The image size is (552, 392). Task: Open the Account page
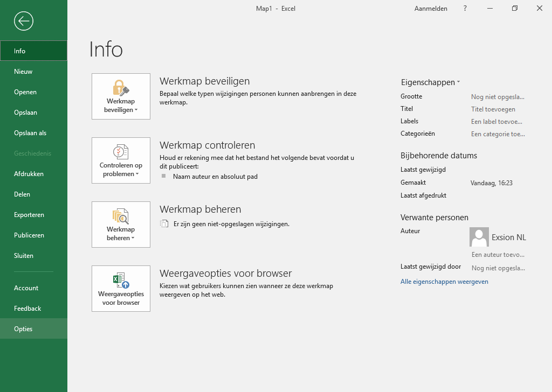click(x=33, y=288)
